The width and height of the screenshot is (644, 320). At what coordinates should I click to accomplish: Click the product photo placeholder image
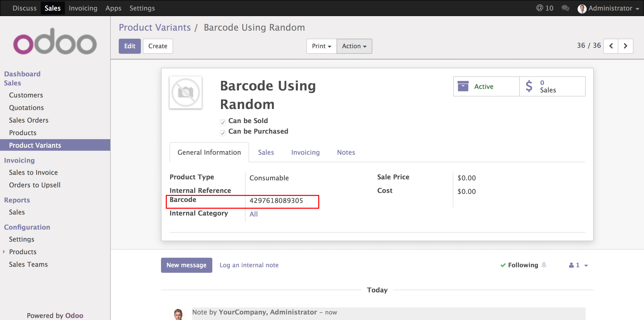point(186,92)
